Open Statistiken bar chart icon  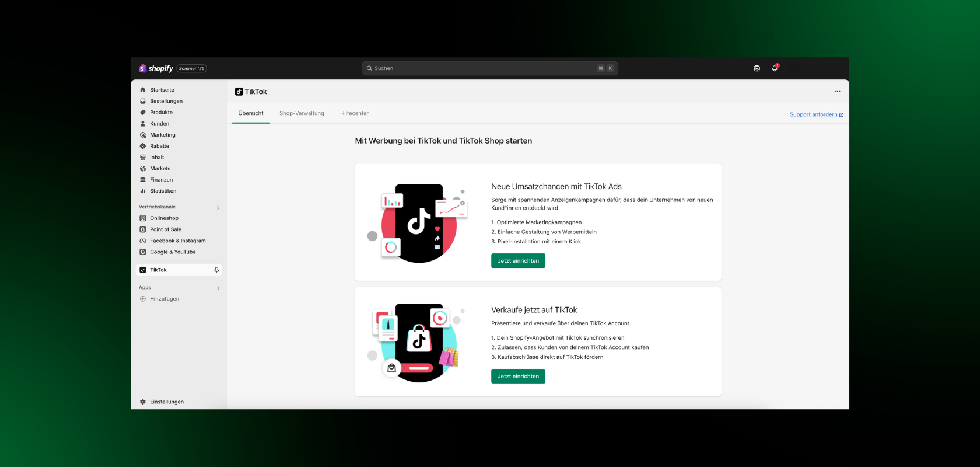pos(143,191)
